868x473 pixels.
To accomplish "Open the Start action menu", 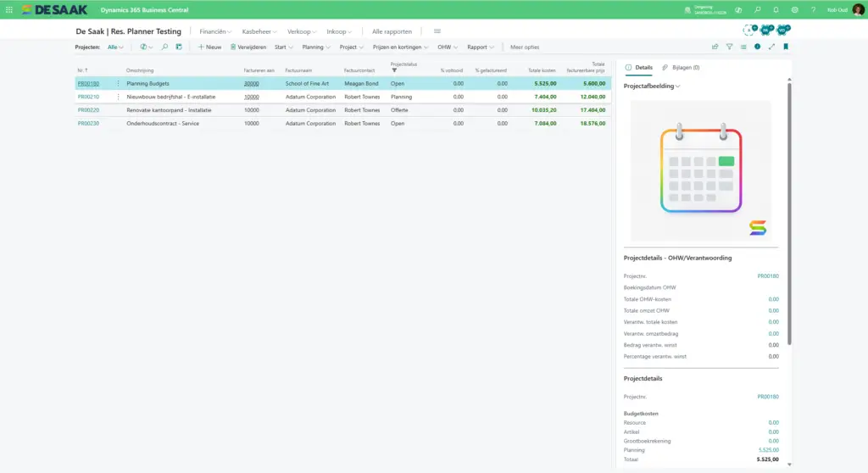I will 283,47.
